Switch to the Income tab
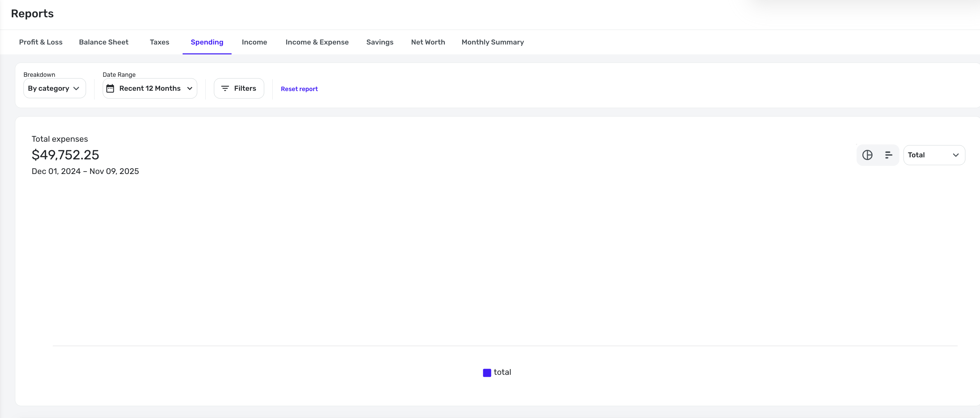 [x=254, y=42]
